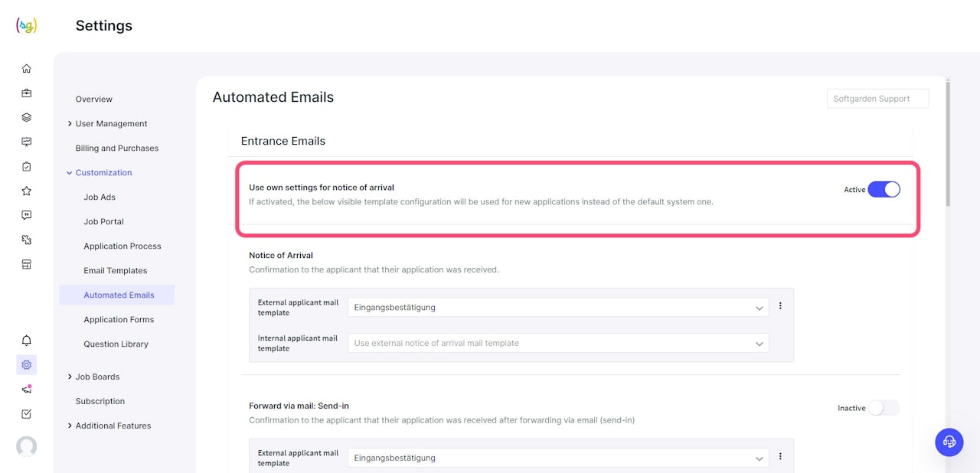Click the megaphone announcements icon
The image size is (980, 473).
coord(27,390)
